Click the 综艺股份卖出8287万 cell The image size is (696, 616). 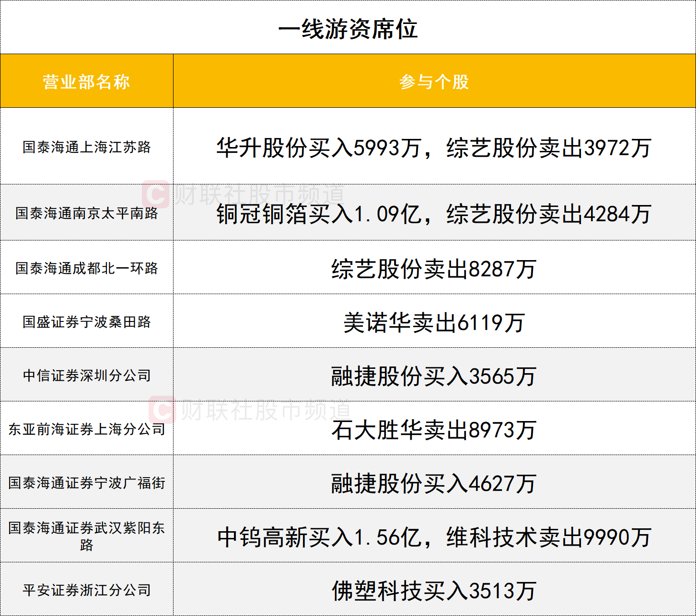[x=434, y=269]
